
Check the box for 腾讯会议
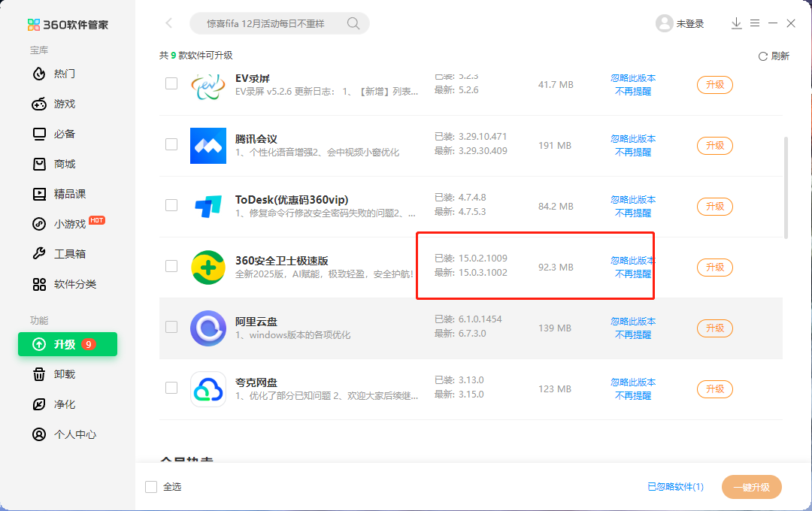click(171, 144)
